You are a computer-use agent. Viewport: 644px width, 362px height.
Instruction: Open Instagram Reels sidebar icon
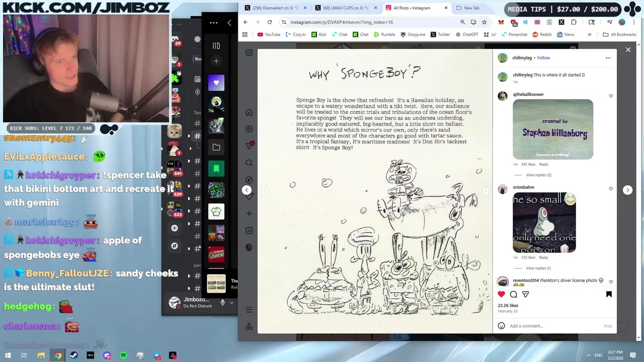pos(249,129)
